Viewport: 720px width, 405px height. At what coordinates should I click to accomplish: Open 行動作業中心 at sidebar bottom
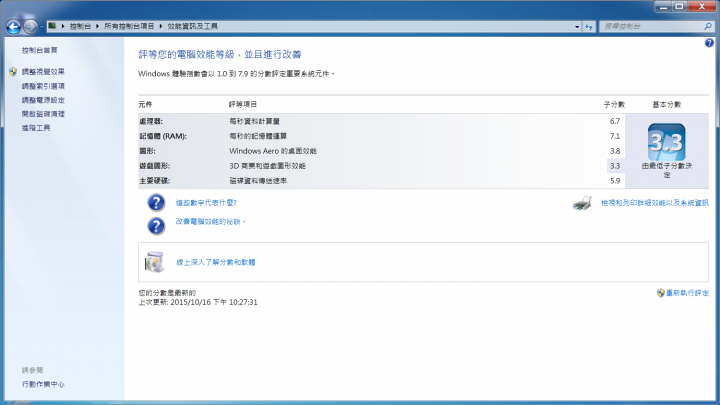pos(43,384)
